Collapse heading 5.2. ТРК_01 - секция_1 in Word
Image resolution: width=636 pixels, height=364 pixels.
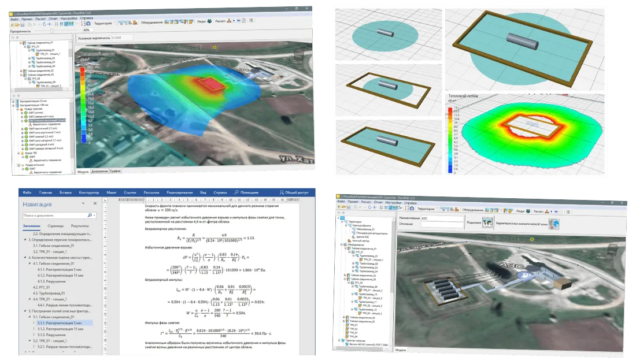[x=29, y=341]
